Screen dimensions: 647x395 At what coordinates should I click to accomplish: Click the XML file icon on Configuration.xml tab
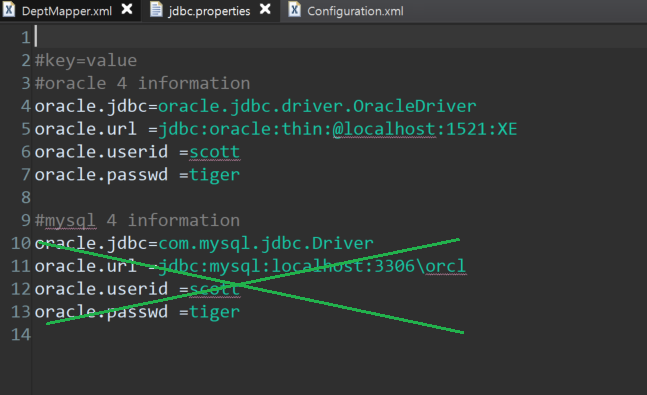[x=294, y=9]
